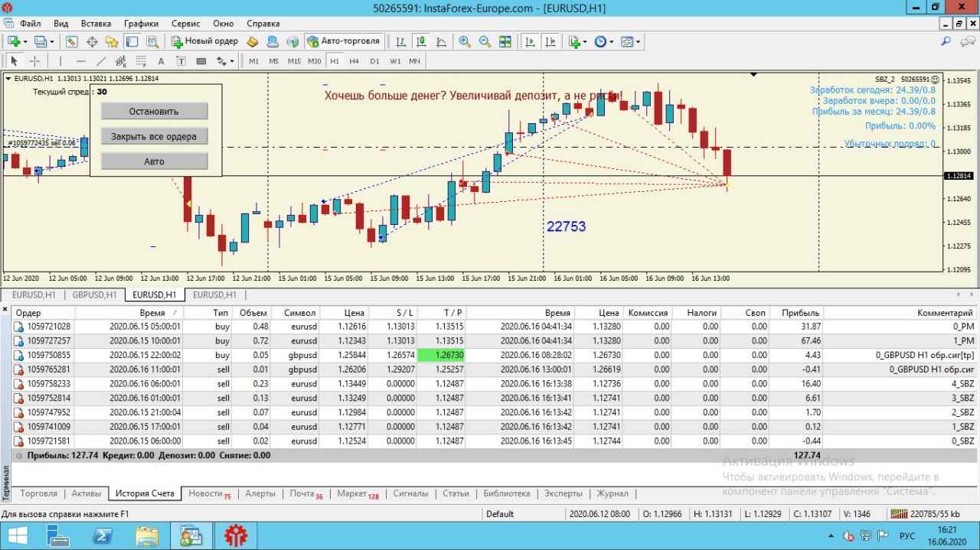Select the vertical line drawing tool
Screen dimensions: 980x550
(x=60, y=61)
